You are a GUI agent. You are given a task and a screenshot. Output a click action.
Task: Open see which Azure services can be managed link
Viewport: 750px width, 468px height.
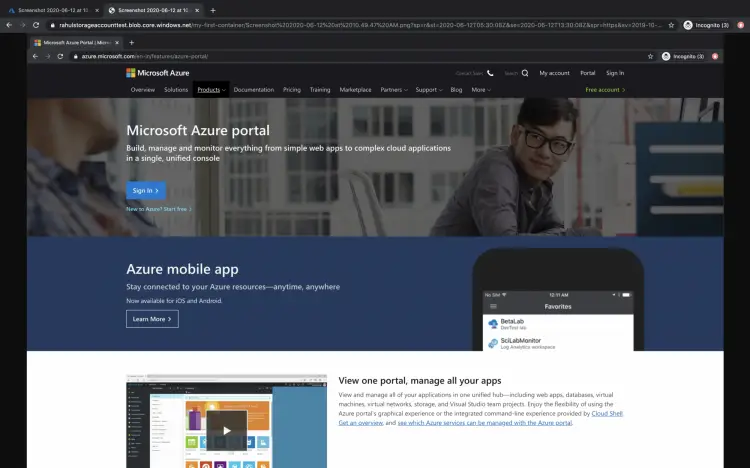[485, 423]
